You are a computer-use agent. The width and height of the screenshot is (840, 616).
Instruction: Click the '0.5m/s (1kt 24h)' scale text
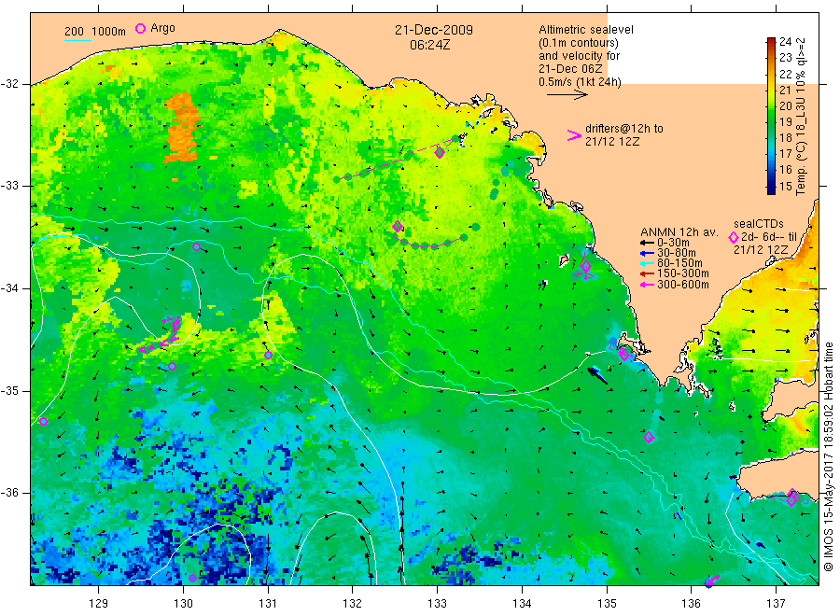click(580, 82)
